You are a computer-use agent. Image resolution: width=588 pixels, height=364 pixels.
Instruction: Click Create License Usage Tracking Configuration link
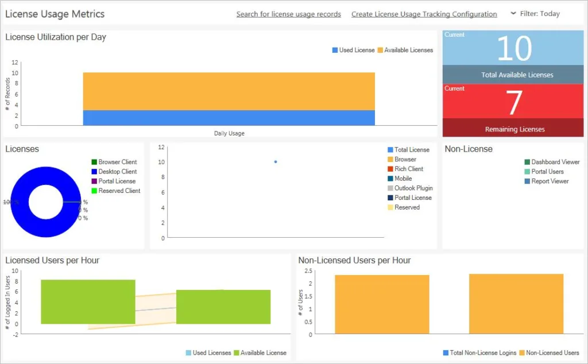tap(424, 14)
